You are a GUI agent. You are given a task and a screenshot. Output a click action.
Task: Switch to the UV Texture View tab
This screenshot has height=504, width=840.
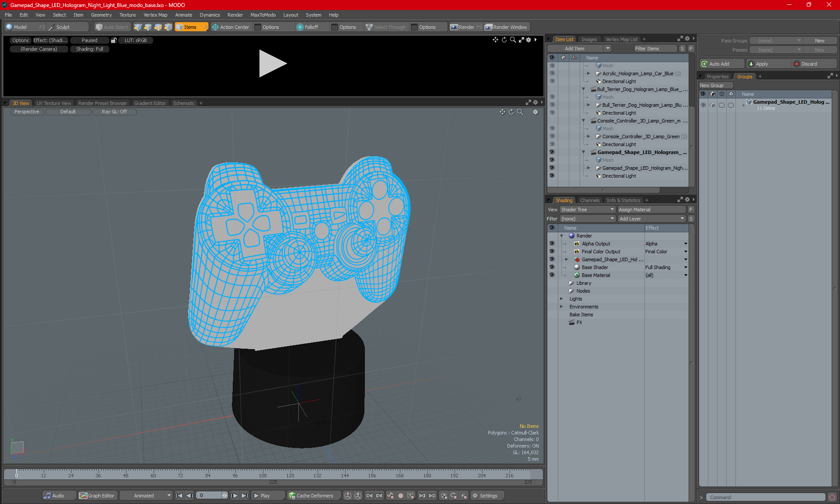pyautogui.click(x=54, y=103)
